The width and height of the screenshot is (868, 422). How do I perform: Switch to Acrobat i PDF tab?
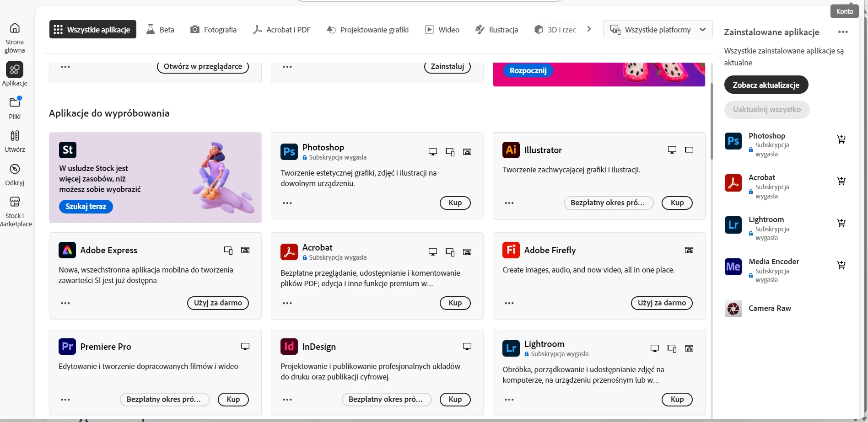pyautogui.click(x=282, y=29)
